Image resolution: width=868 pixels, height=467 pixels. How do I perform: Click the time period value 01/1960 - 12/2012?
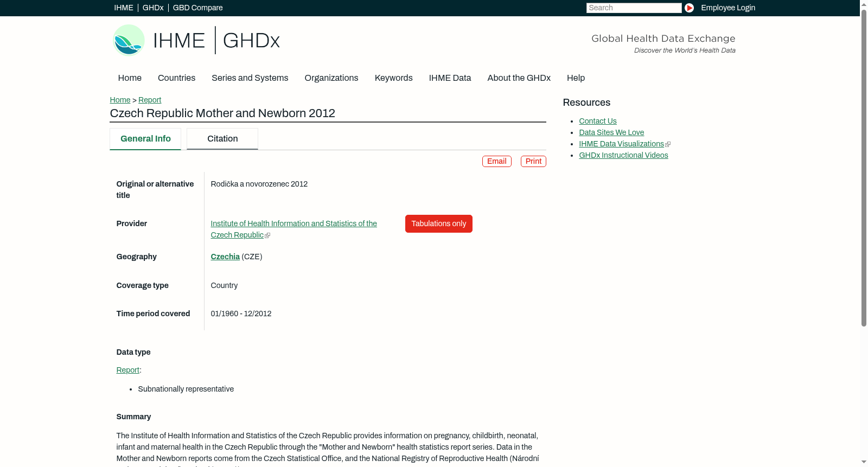(x=241, y=314)
